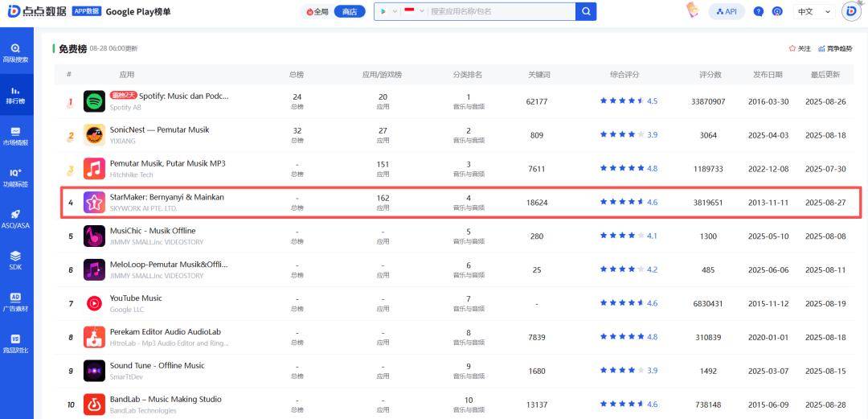Image resolution: width=868 pixels, height=419 pixels.
Task: Open the 排行榜 rankings sidebar item
Action: [15, 95]
